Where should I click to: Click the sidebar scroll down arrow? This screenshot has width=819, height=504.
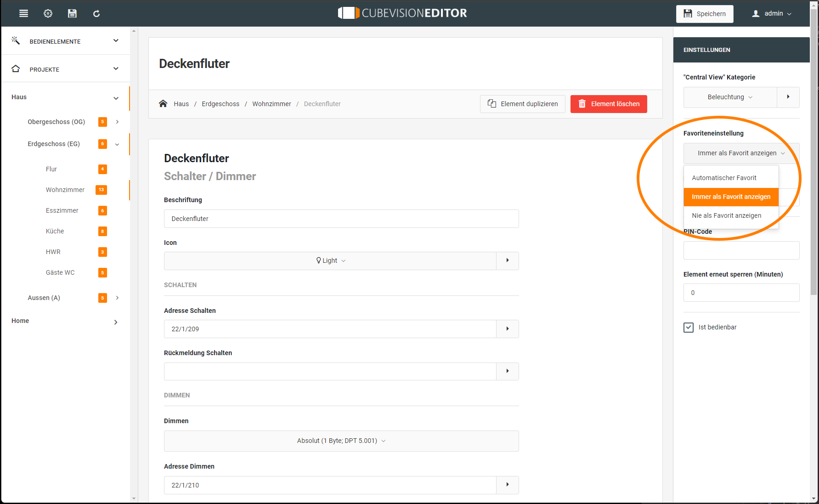(x=134, y=498)
